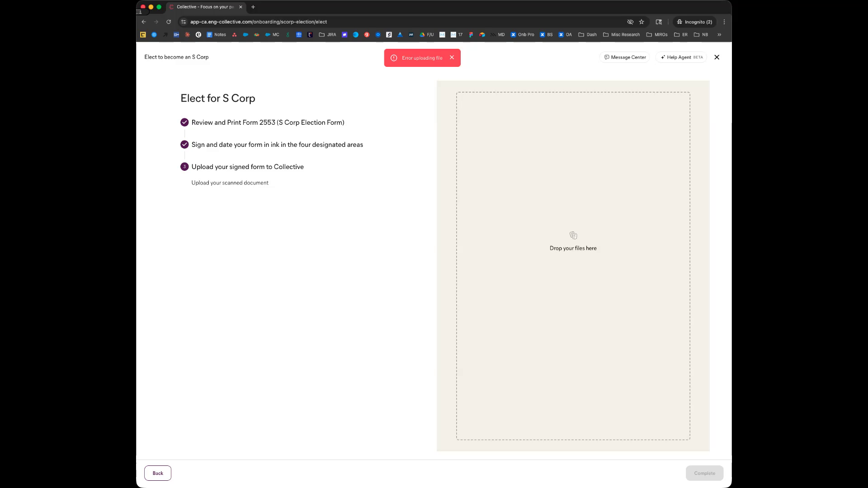Click the third-party cookies eye icon
868x488 pixels.
630,22
